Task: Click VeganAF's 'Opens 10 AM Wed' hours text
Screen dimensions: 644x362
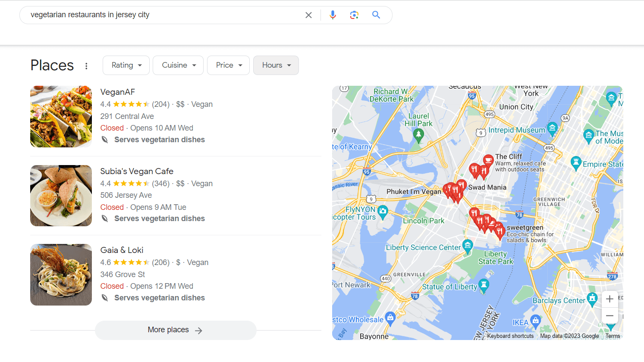Action: [x=162, y=128]
